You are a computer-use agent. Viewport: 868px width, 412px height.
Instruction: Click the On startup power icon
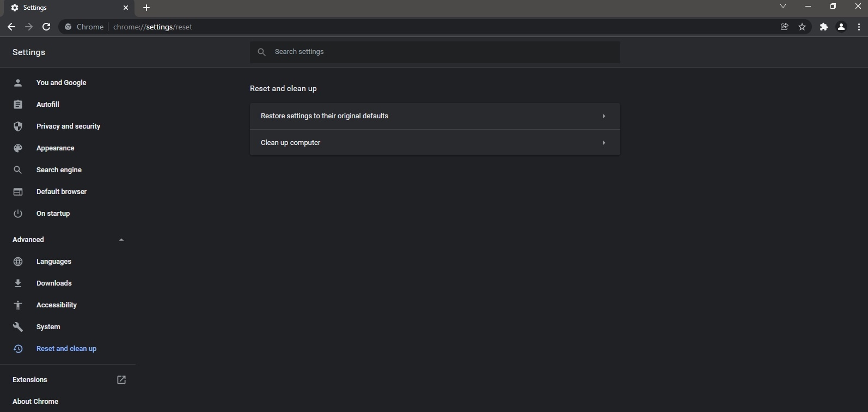tap(18, 214)
